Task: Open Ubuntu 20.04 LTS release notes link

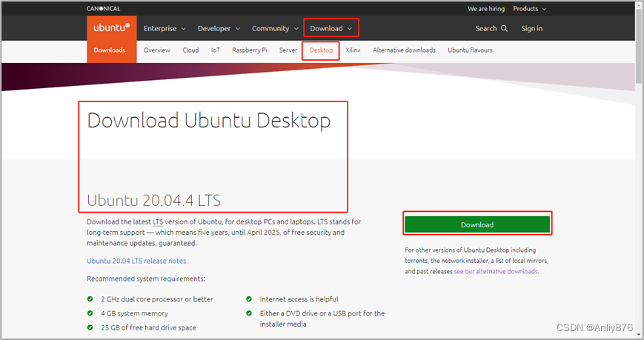Action: [136, 261]
